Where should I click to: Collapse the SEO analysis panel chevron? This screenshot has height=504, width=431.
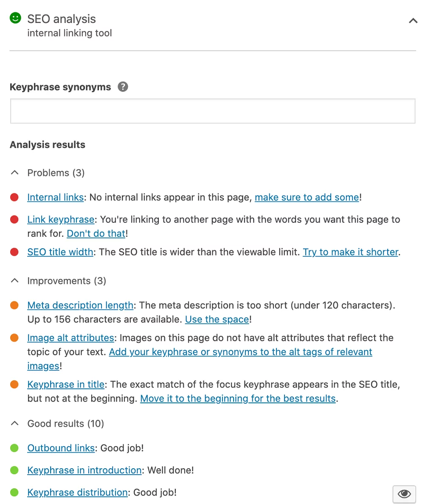(x=413, y=20)
